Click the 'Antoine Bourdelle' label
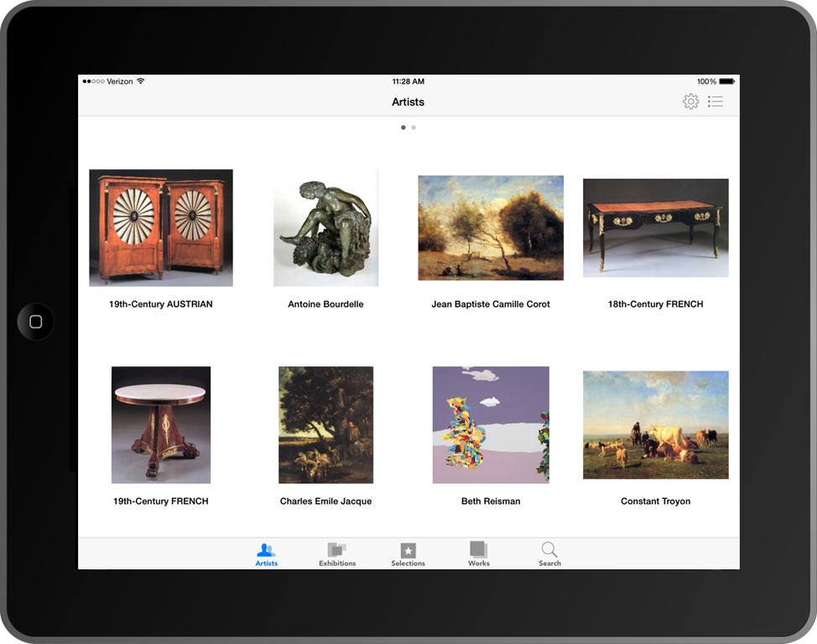 pyautogui.click(x=326, y=304)
